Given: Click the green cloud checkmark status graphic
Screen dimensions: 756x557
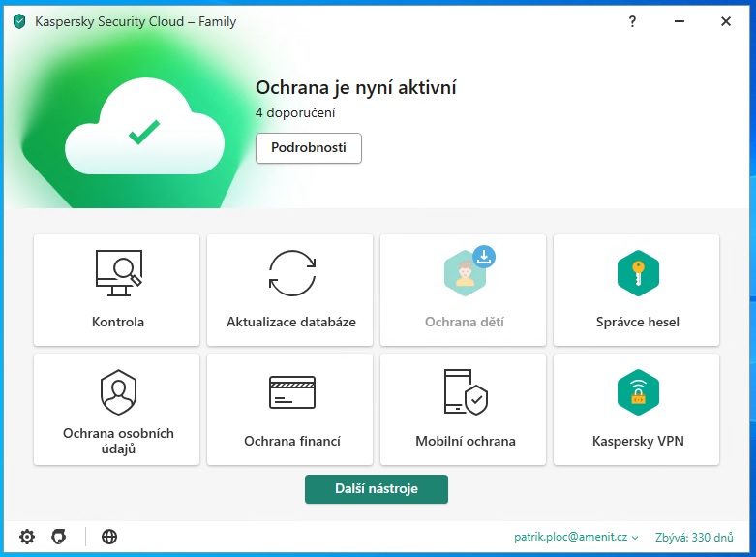Looking at the screenshot, I should pos(144,127).
